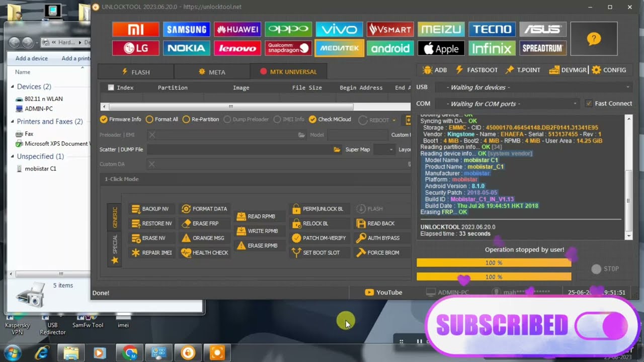
Task: Select the Tecno brand tile
Action: [492, 29]
